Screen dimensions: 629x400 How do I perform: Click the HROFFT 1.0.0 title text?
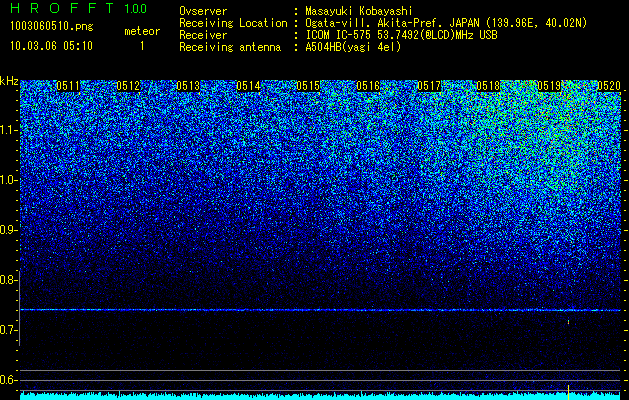(x=79, y=8)
